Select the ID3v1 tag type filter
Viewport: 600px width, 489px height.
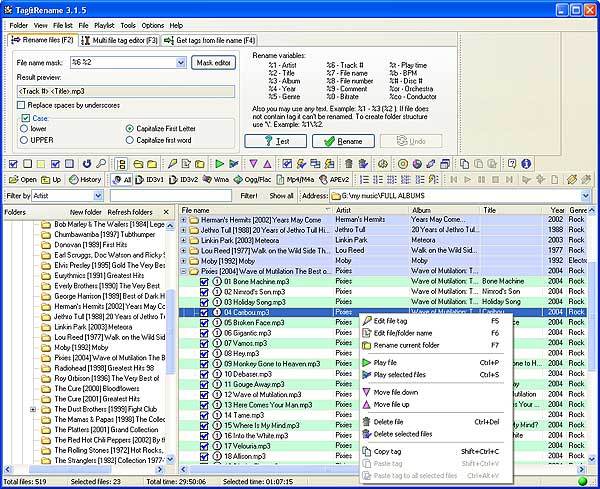[x=150, y=179]
